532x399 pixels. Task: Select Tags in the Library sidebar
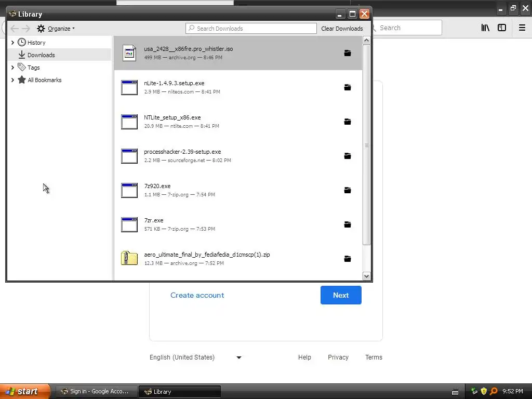(x=34, y=68)
